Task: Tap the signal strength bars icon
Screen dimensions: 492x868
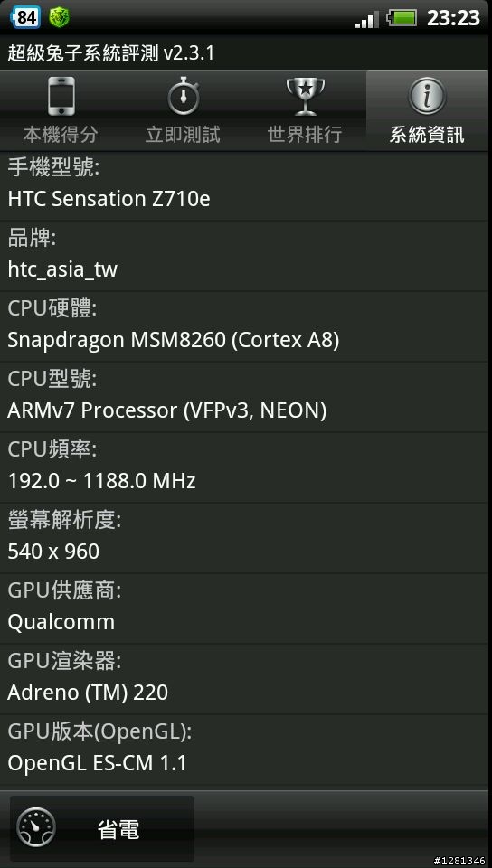Action: click(x=367, y=19)
